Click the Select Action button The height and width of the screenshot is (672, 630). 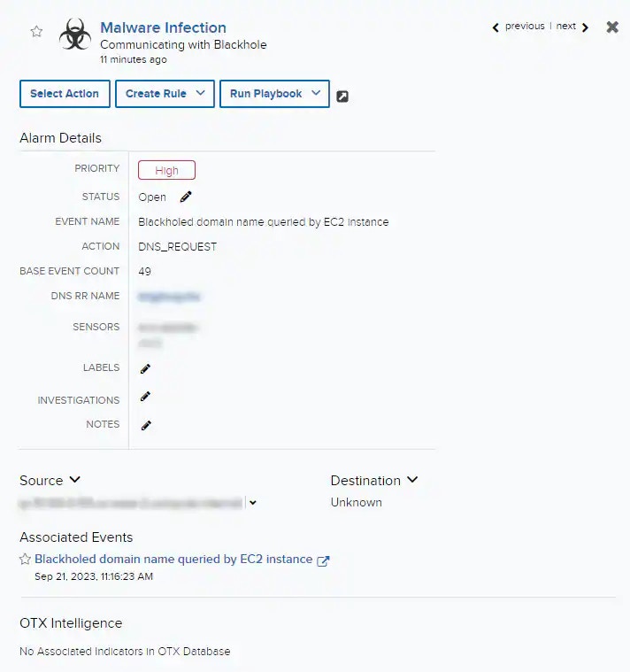pos(65,94)
